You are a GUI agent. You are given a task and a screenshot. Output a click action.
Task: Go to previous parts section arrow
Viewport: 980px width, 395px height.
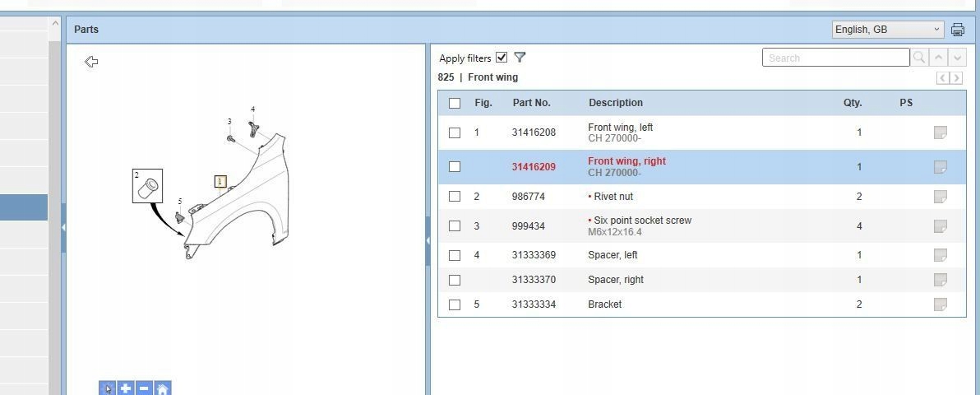pos(942,78)
